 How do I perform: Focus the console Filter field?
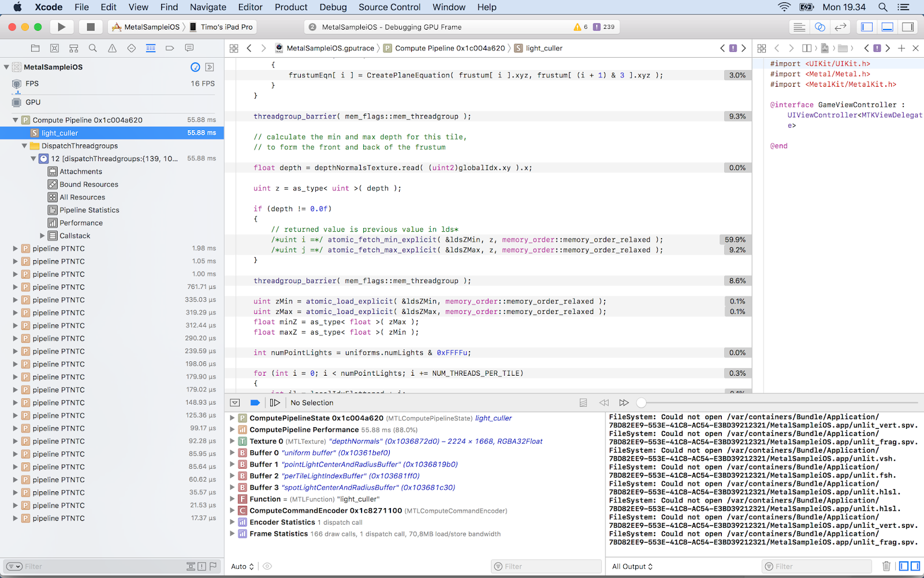817,566
